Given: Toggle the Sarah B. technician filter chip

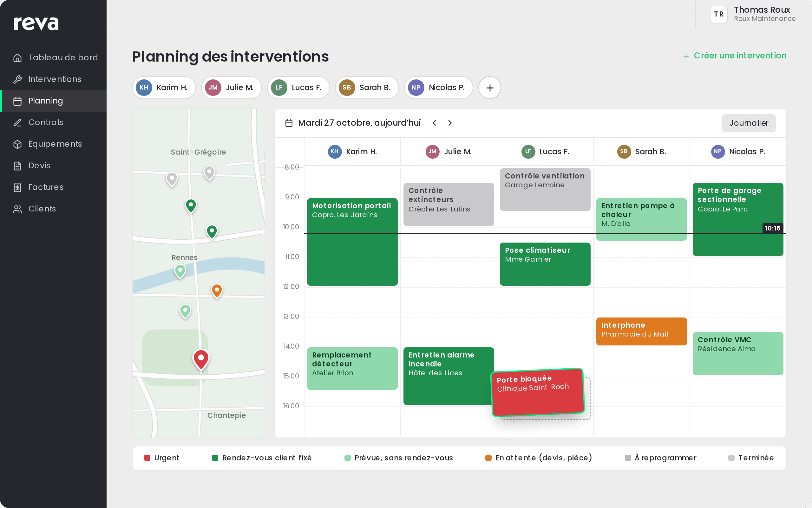Looking at the screenshot, I should pyautogui.click(x=367, y=88).
